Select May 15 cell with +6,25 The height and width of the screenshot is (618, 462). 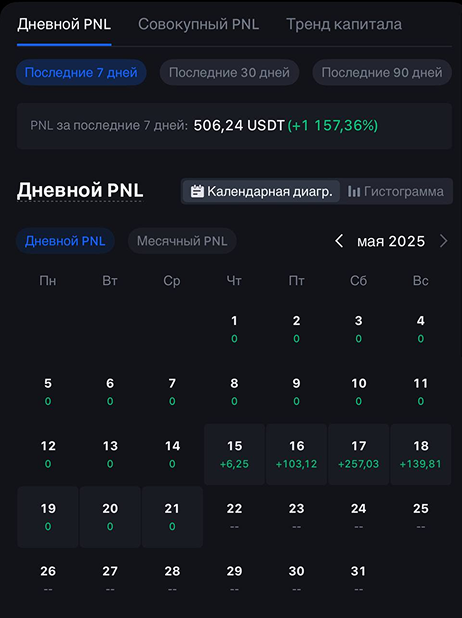pyautogui.click(x=234, y=454)
